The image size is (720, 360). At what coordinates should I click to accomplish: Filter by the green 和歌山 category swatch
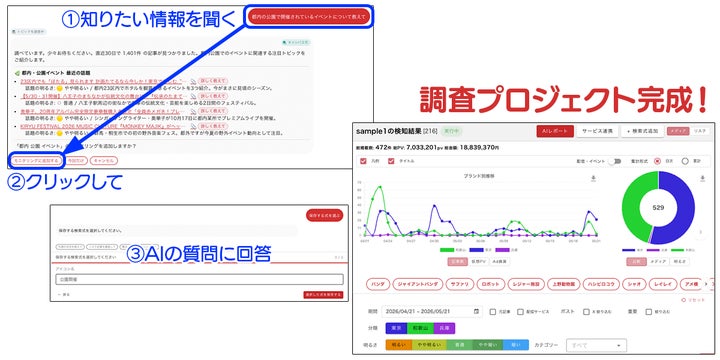(x=420, y=328)
